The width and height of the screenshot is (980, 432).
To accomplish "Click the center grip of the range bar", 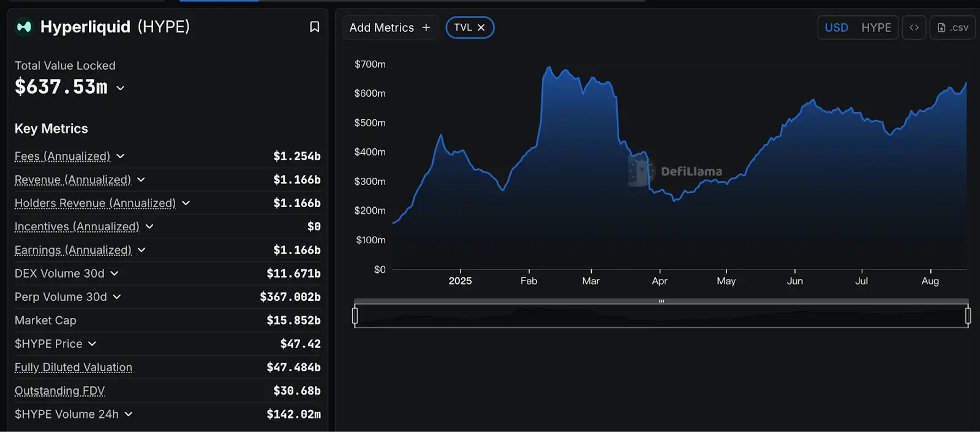I will [661, 301].
